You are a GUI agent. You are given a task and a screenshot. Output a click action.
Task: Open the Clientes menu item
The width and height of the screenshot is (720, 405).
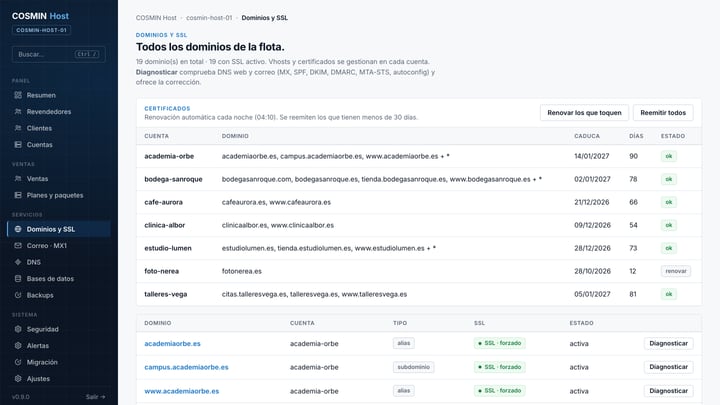point(59,128)
